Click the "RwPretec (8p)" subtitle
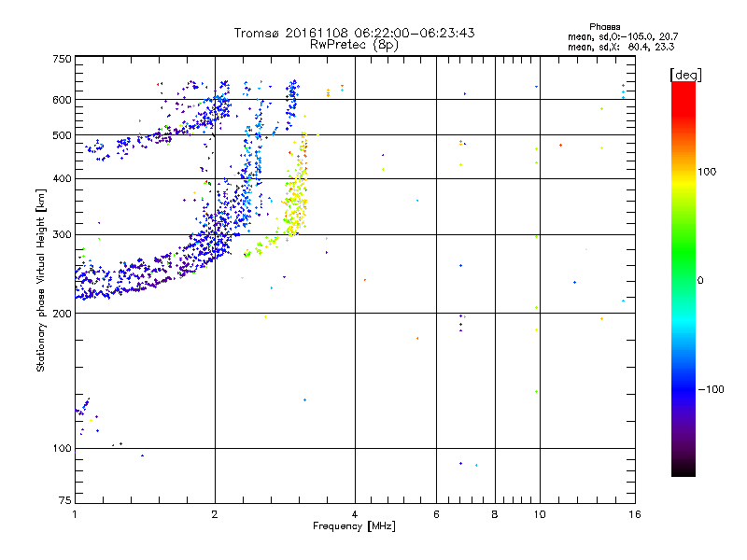 [354, 45]
